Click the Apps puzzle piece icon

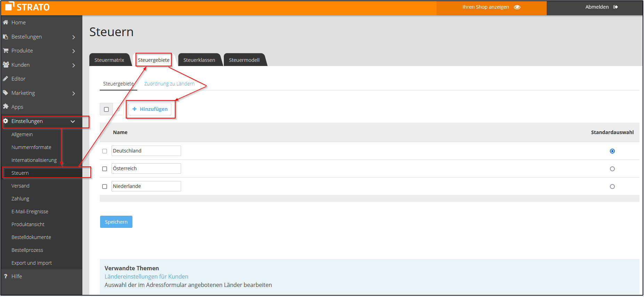(6, 107)
